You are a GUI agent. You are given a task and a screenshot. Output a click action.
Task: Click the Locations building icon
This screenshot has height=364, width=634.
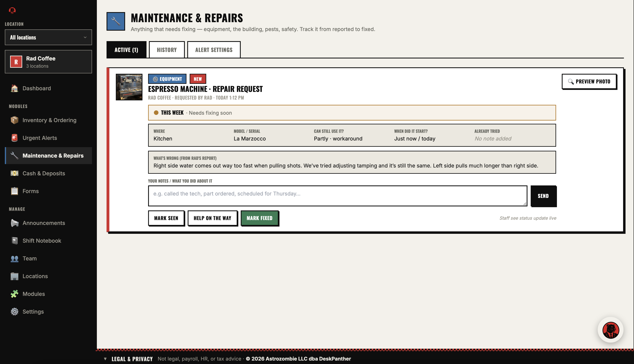click(15, 276)
